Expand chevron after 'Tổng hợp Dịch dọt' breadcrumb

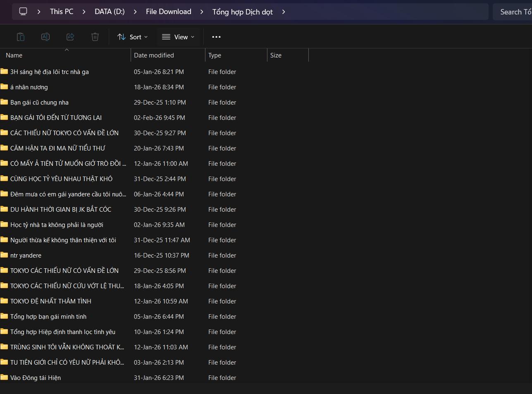284,12
